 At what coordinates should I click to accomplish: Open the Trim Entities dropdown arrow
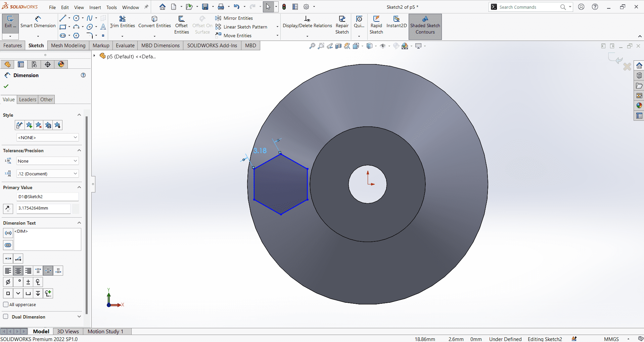click(122, 36)
